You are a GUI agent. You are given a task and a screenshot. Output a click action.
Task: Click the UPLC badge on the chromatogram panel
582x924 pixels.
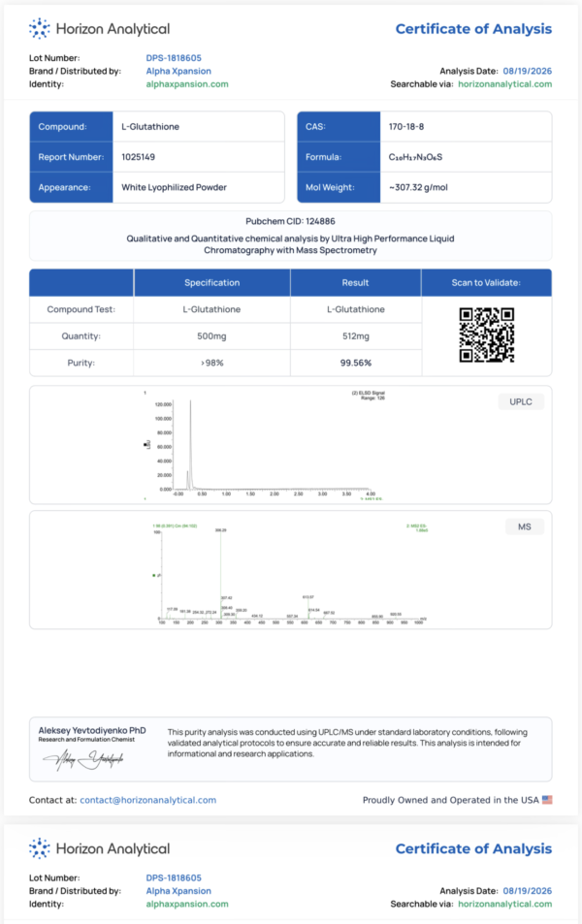pyautogui.click(x=521, y=402)
